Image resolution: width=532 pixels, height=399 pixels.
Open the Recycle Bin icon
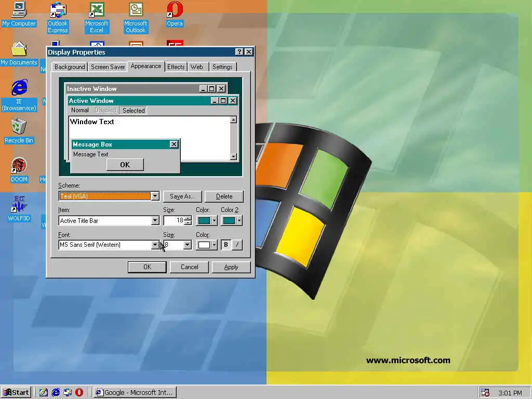click(19, 131)
